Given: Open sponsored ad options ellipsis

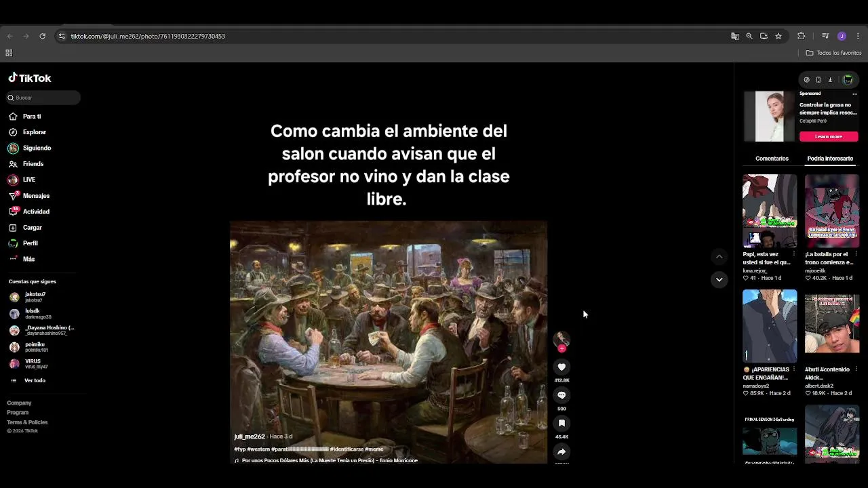Looking at the screenshot, I should 856,94.
